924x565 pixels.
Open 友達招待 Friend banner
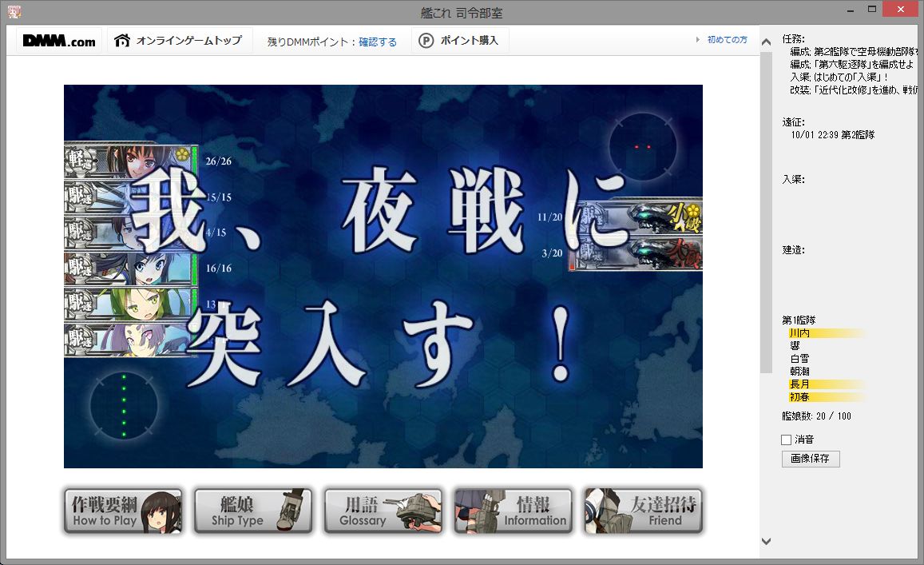click(x=644, y=511)
